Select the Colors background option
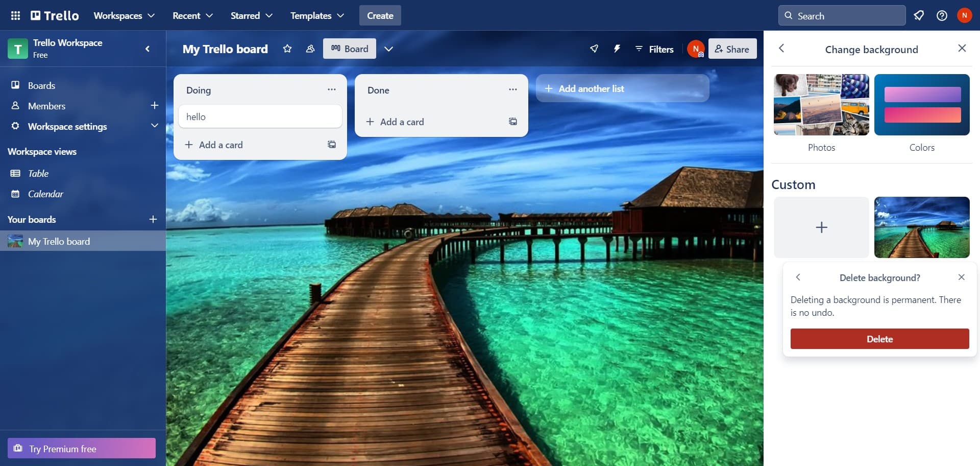The height and width of the screenshot is (466, 980). pos(922,105)
